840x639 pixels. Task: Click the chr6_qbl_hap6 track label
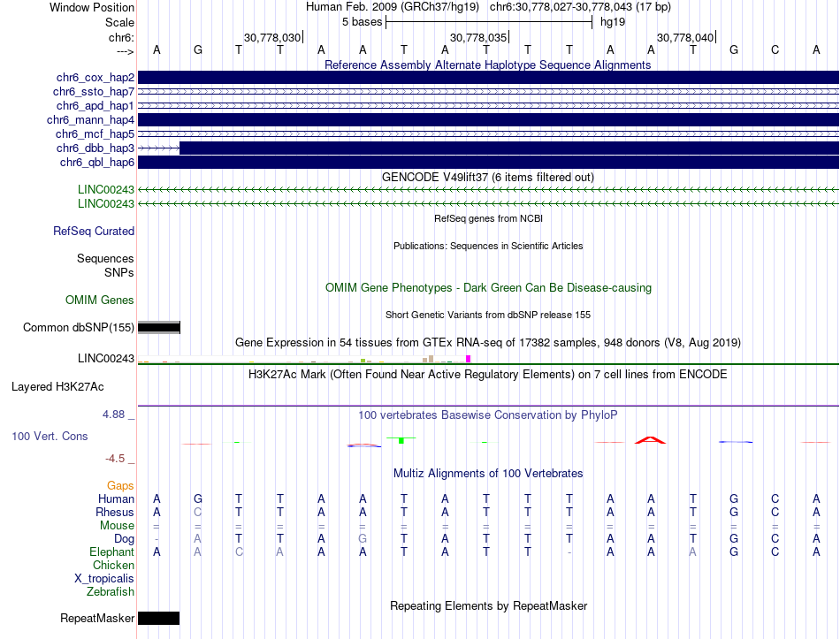tap(97, 163)
